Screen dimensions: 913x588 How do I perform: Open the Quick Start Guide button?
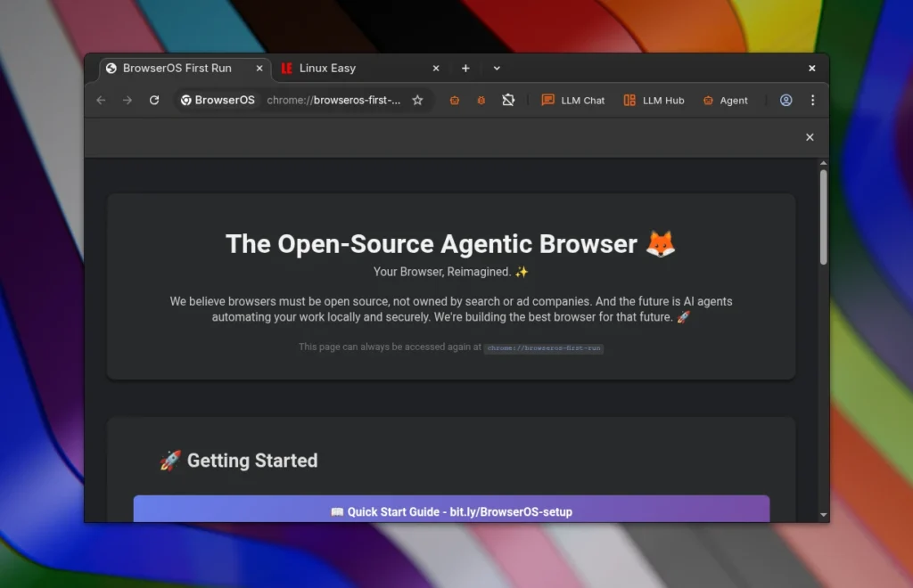tap(451, 511)
